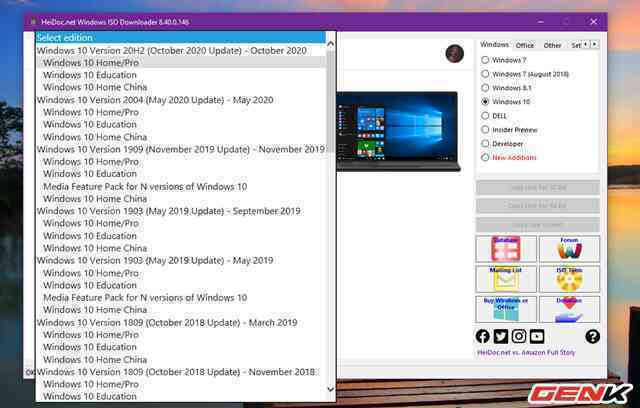
Task: Click the edition list scrollbar down arrow
Action: pyautogui.click(x=331, y=390)
